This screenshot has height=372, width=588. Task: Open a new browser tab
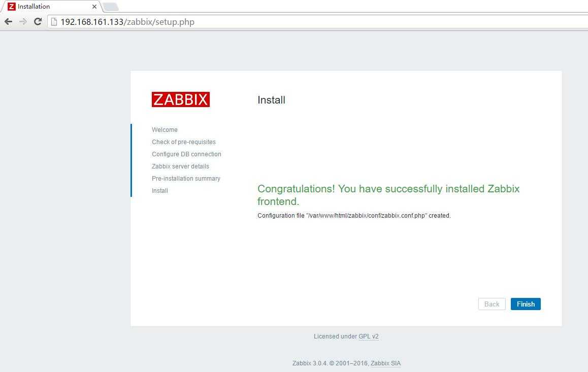(x=111, y=7)
